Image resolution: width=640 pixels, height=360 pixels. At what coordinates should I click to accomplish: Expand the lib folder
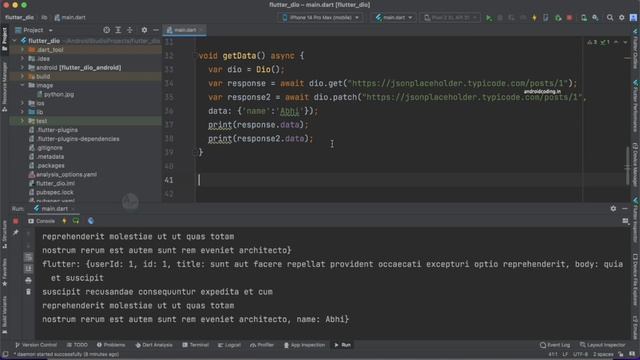(x=22, y=112)
